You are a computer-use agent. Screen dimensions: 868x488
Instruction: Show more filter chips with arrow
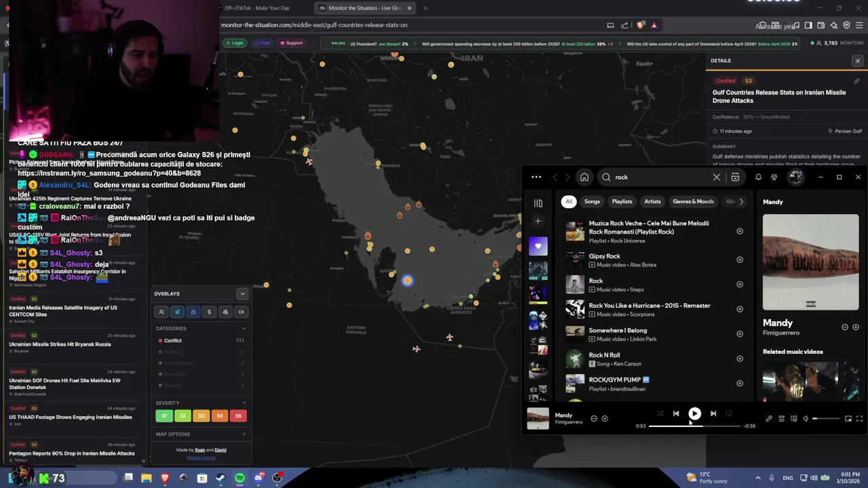(x=741, y=201)
